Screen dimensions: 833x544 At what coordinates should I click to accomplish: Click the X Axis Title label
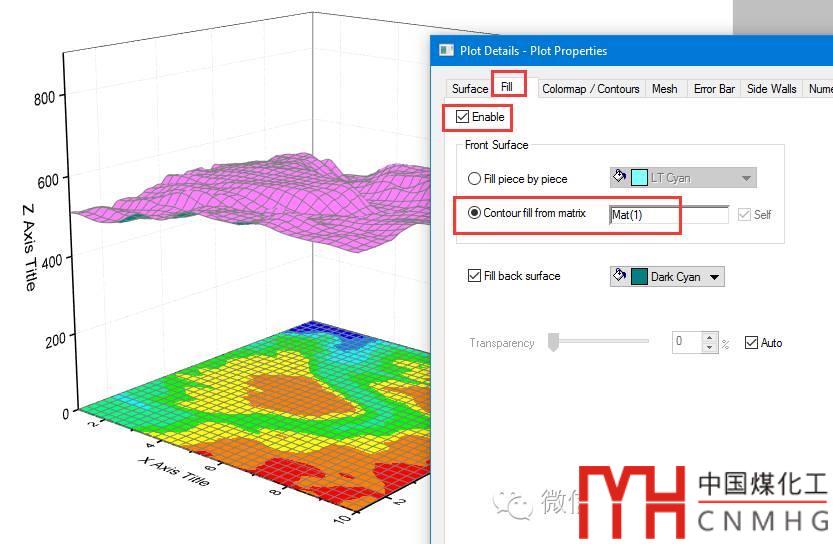(175, 471)
